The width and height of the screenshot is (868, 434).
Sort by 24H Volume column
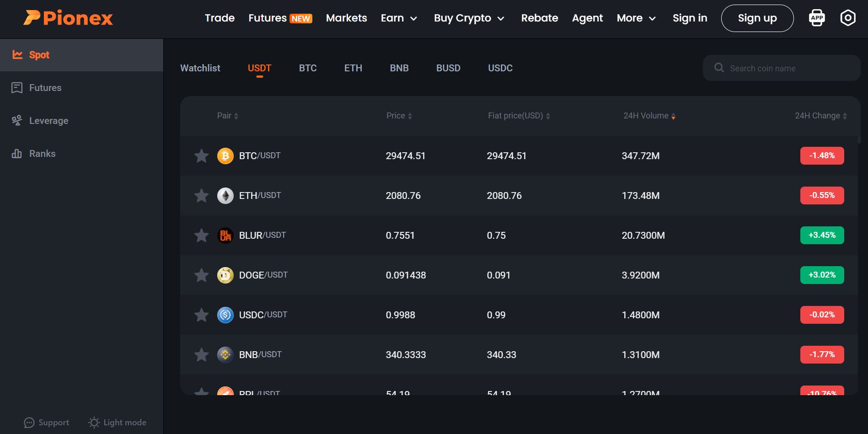(649, 116)
